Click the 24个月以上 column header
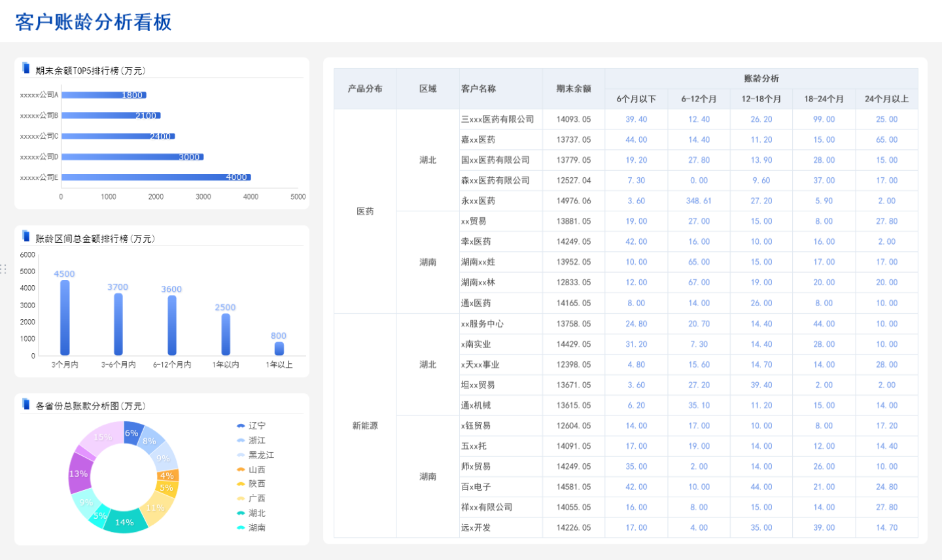942x560 pixels. pyautogui.click(x=886, y=99)
